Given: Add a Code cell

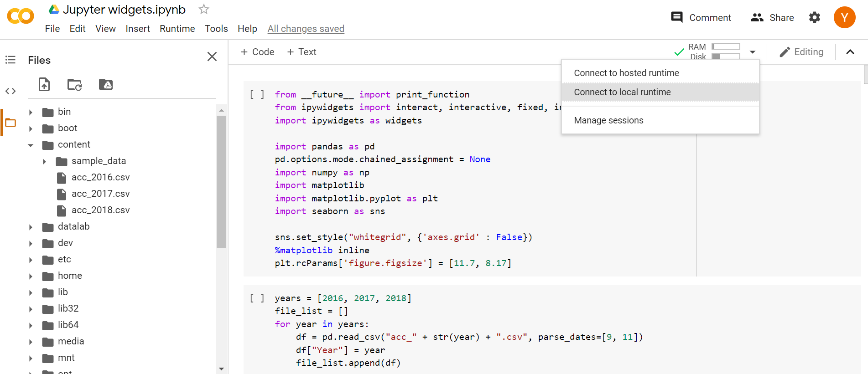Looking at the screenshot, I should (x=257, y=52).
